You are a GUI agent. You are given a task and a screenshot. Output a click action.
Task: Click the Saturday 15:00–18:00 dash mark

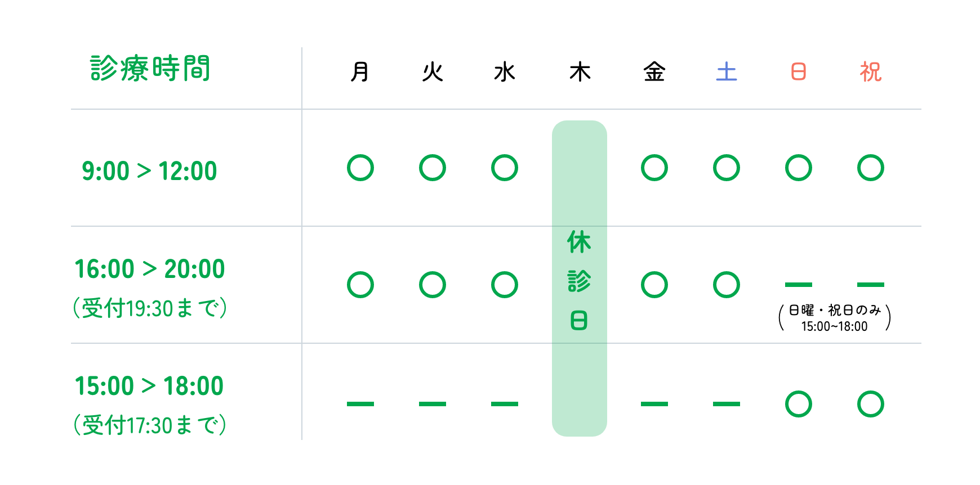tap(727, 404)
